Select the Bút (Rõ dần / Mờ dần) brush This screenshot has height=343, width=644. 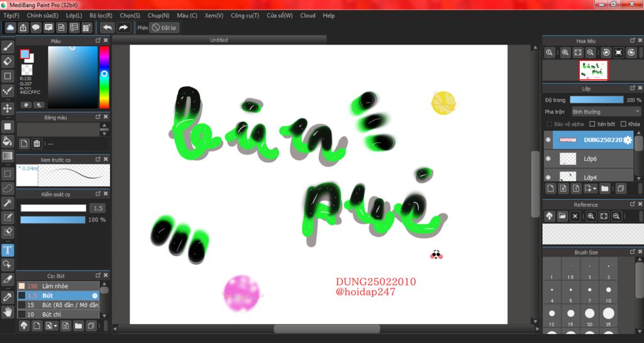(x=58, y=305)
